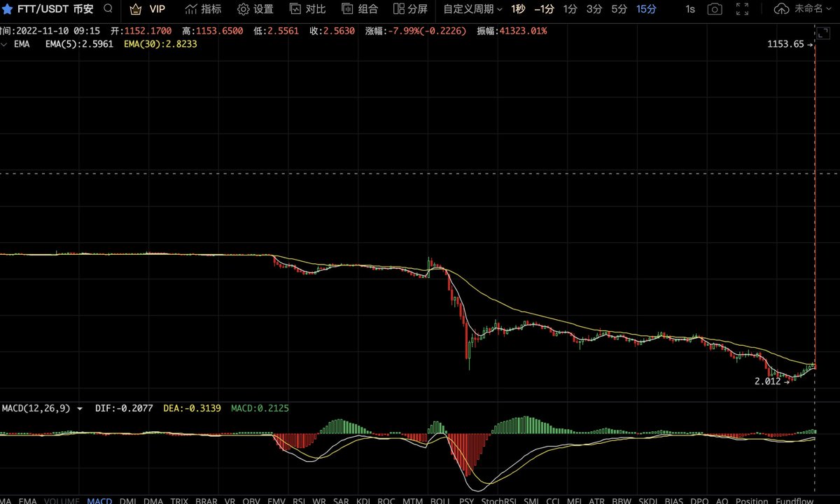Switch to the VOLUME indicator tab
The width and height of the screenshot is (840, 504).
(62, 501)
